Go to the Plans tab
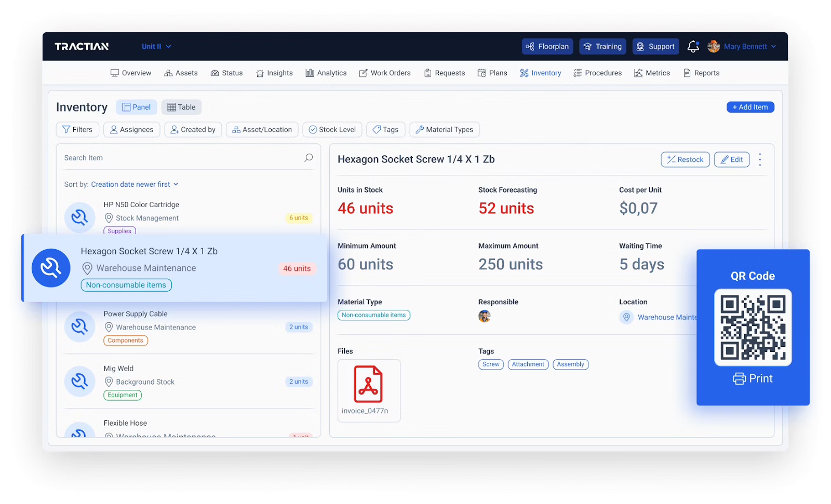 [492, 73]
